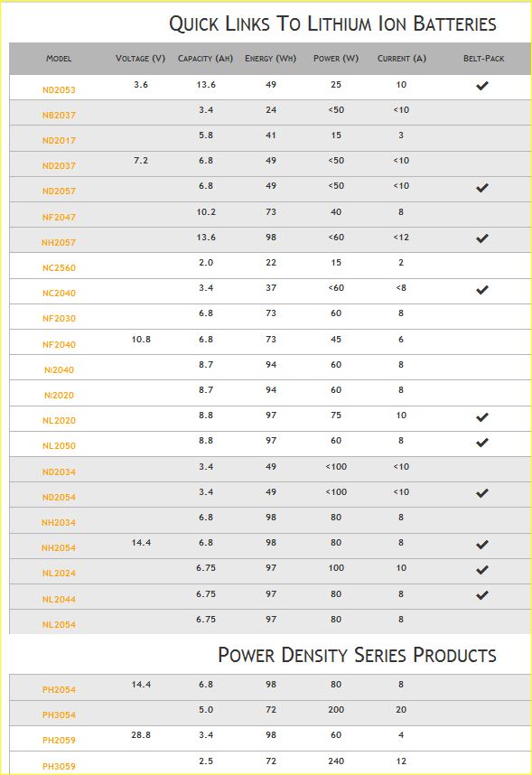Click the belt-pack checkmark in NL2020 row
532x775 pixels.
(482, 417)
